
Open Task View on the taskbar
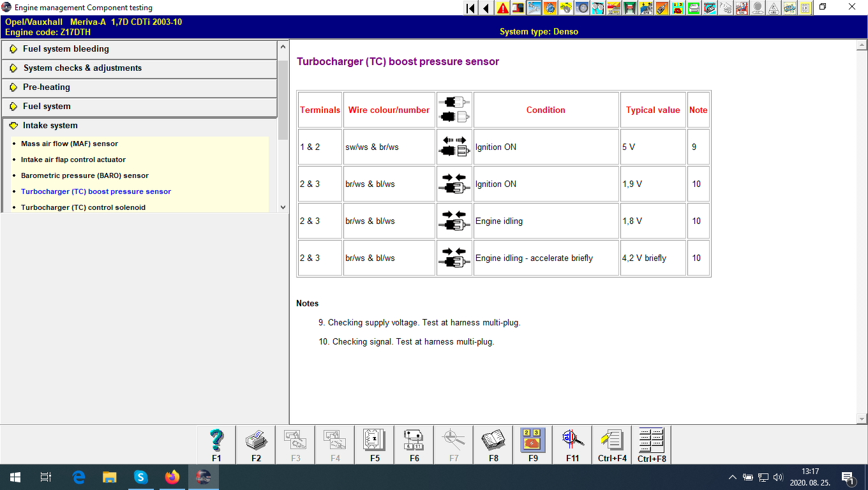coord(46,477)
